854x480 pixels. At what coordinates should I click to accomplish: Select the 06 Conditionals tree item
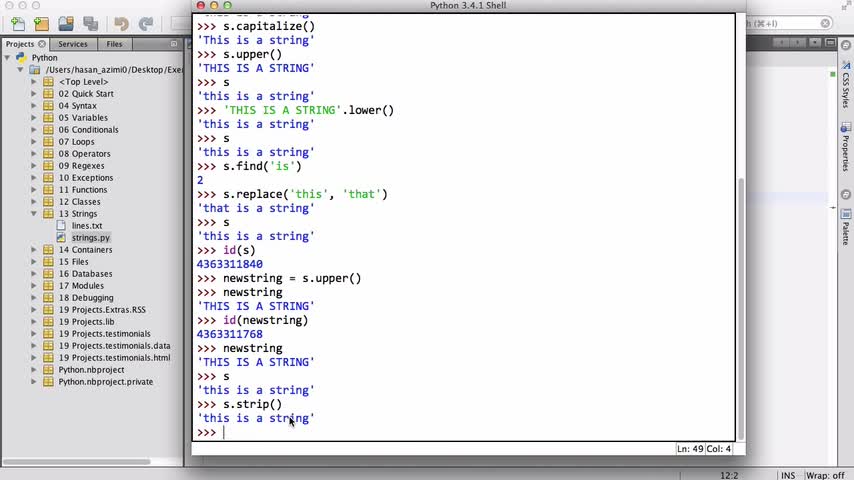pos(88,130)
